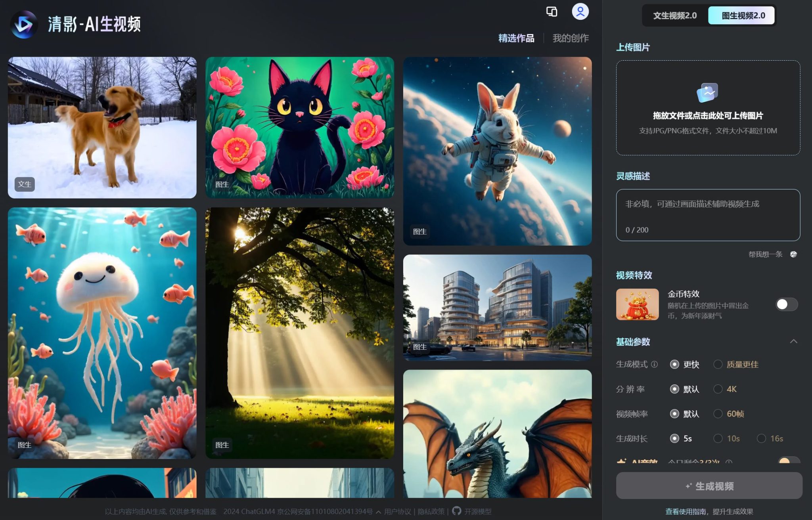Open the user profile avatar icon

click(580, 11)
